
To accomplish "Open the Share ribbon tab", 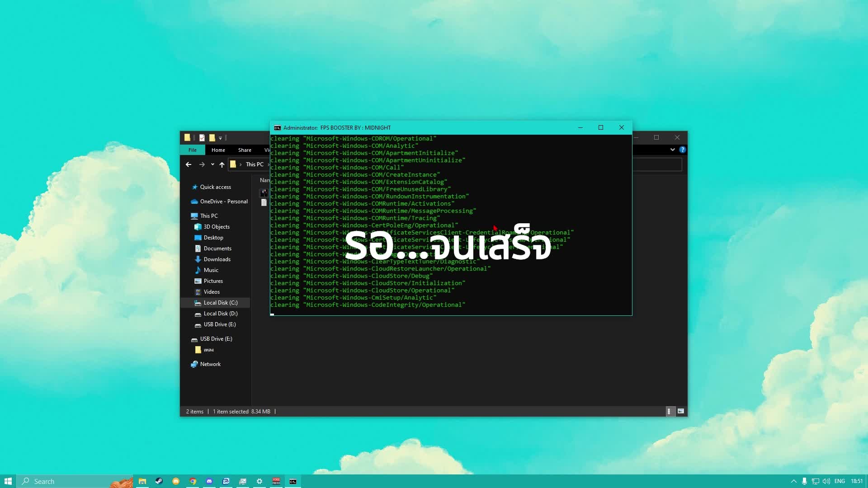I will click(245, 150).
